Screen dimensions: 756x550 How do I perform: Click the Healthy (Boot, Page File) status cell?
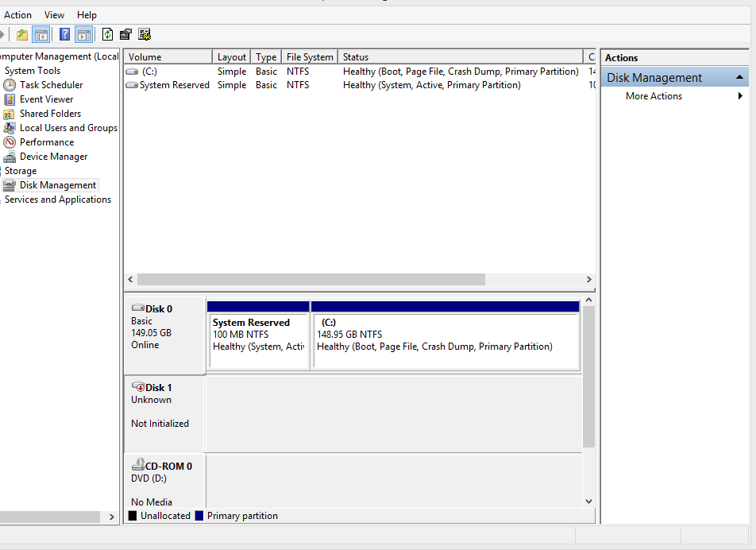pos(461,72)
